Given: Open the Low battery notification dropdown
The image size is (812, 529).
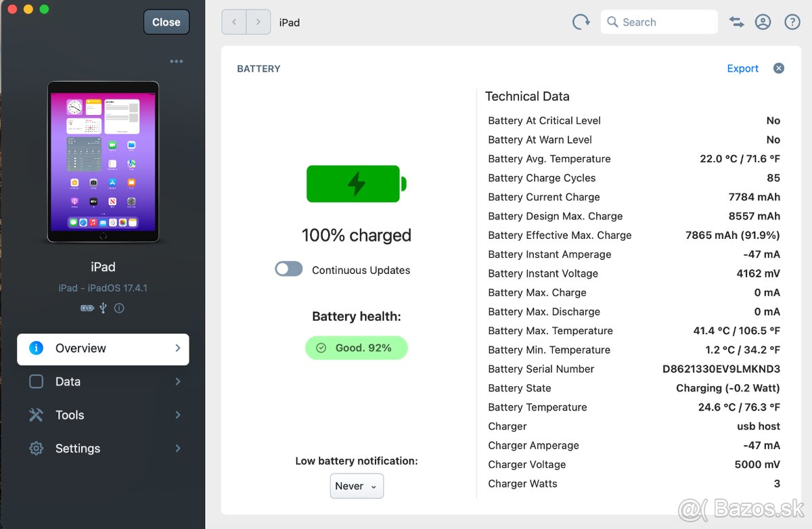Looking at the screenshot, I should (357, 486).
